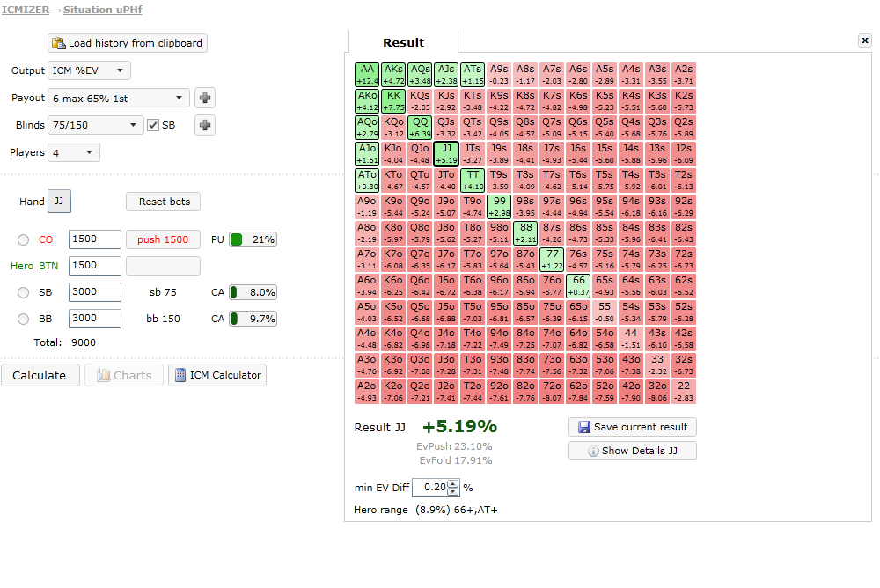Image resolution: width=880 pixels, height=588 pixels.
Task: Select the 99 cell in hand grid
Action: point(499,207)
